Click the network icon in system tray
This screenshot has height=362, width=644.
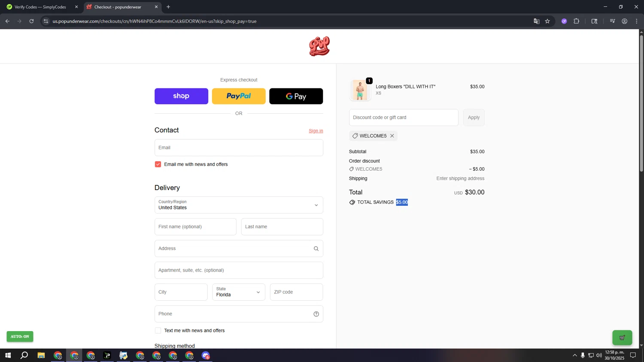pos(591,355)
